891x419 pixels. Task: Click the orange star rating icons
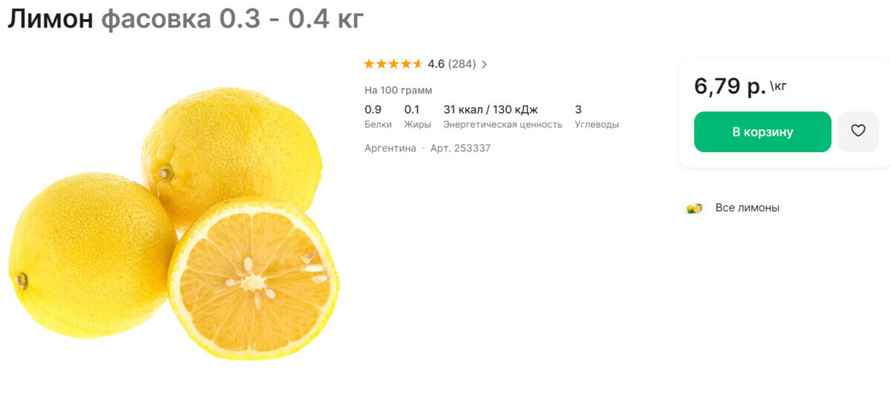coord(393,64)
